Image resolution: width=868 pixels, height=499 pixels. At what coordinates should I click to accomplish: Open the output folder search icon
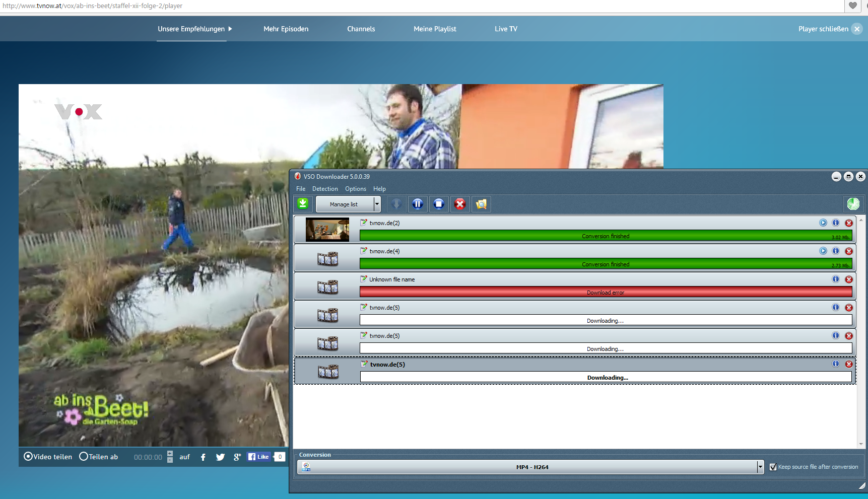(481, 204)
